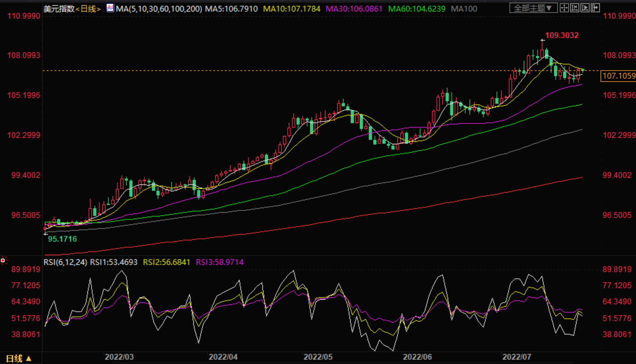
Task: Click the RSI(6,12,24) indicator label
Action: [65, 262]
